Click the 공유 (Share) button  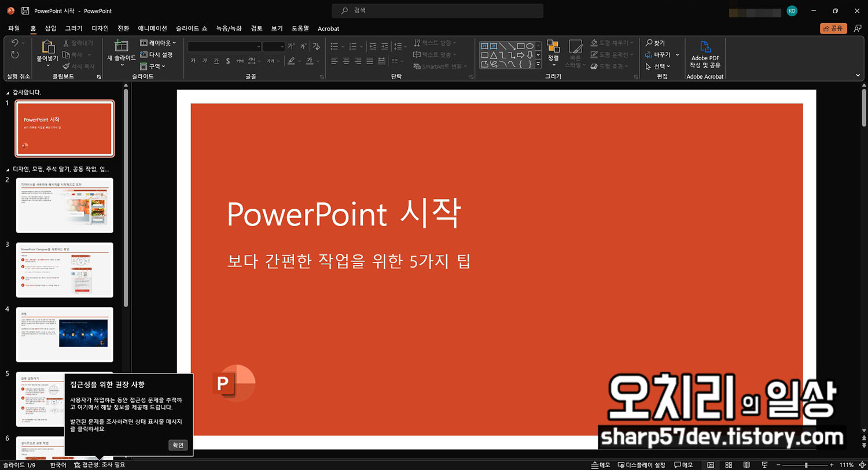click(833, 28)
